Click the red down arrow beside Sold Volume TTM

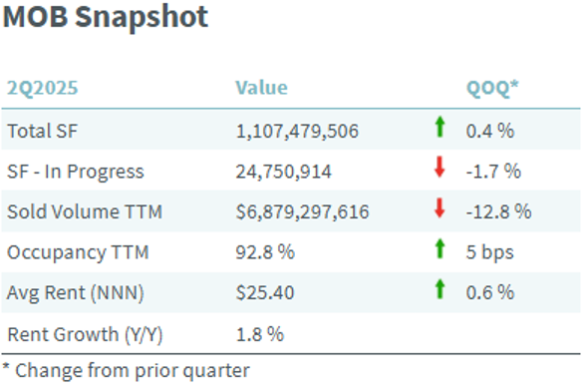(440, 208)
